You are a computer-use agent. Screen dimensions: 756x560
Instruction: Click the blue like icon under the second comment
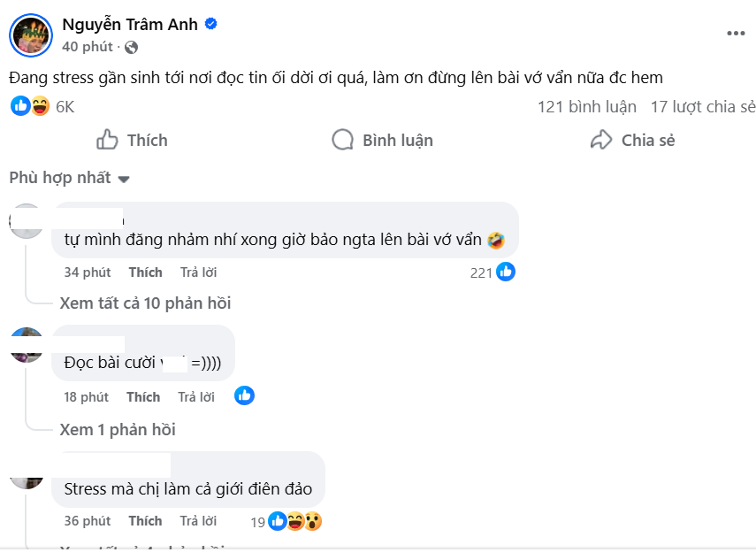coord(244,395)
